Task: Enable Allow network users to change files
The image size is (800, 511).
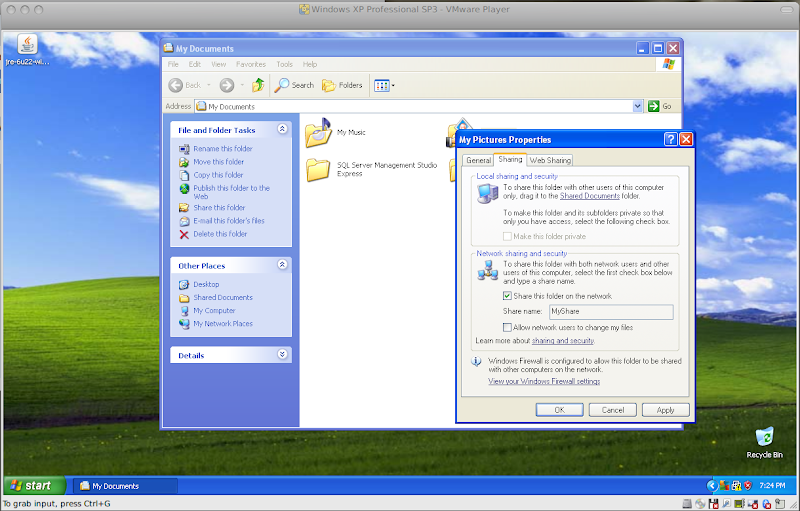Action: 508,327
